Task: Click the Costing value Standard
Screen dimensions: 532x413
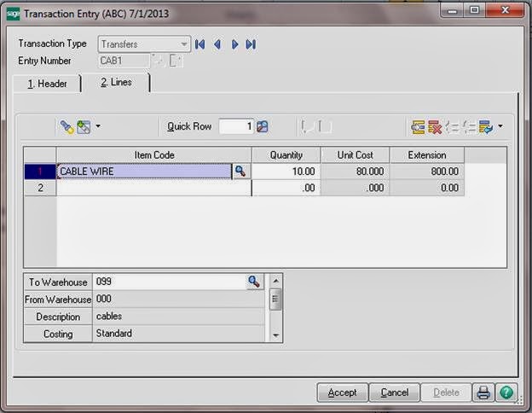Action: click(x=178, y=334)
